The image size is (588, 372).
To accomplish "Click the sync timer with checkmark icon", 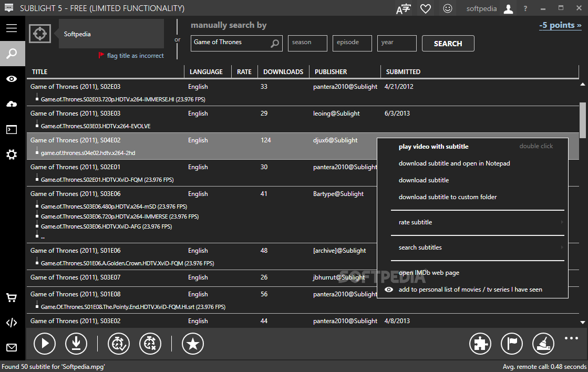I will pyautogui.click(x=119, y=344).
